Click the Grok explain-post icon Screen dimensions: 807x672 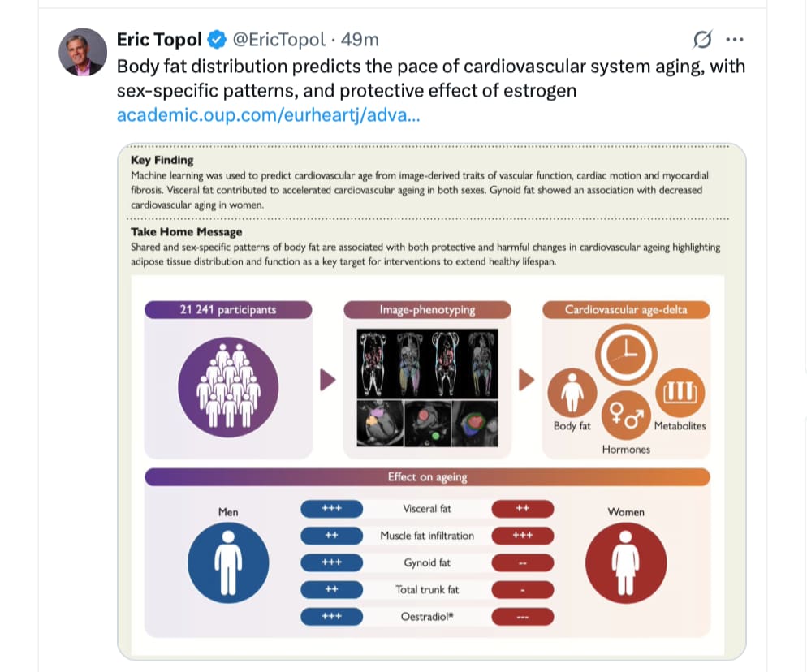coord(702,40)
